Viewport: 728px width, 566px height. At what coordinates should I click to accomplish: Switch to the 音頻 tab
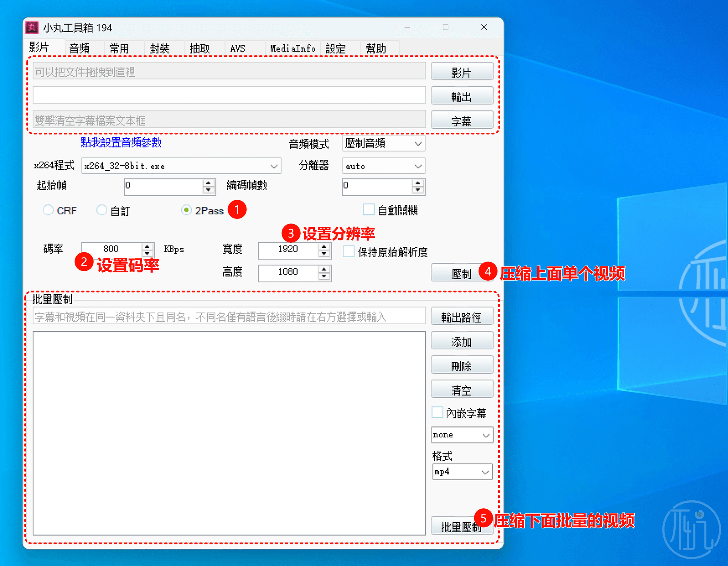80,48
